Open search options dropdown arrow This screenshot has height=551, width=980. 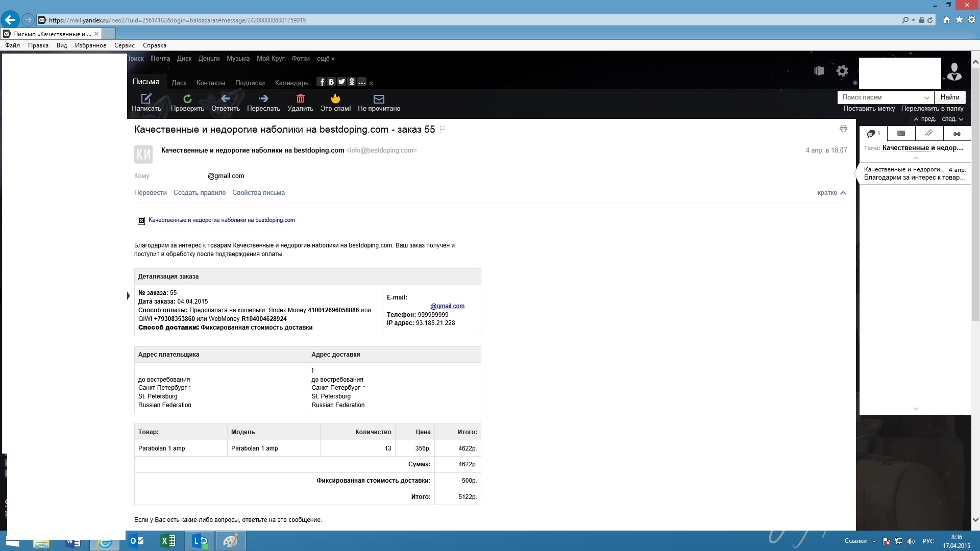click(926, 97)
